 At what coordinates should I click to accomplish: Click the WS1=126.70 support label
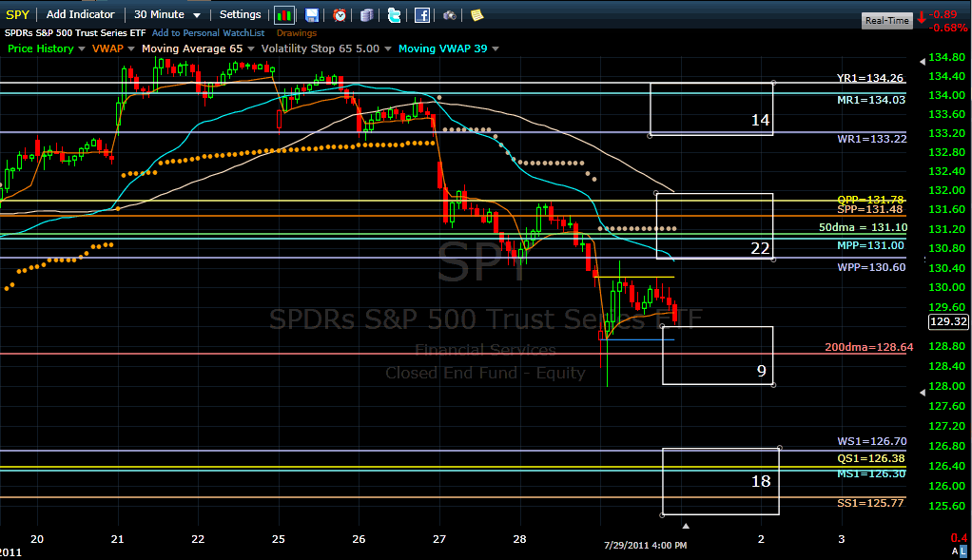tap(871, 442)
